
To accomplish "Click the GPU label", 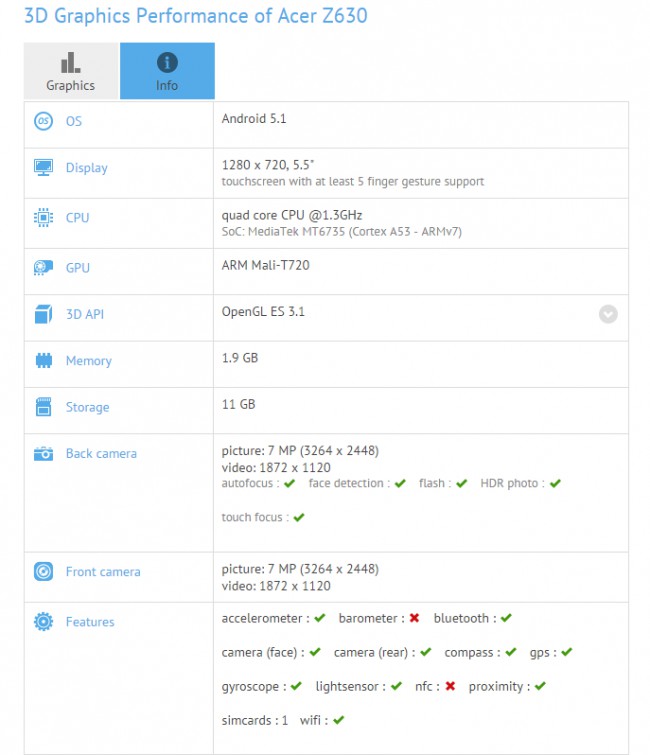I will (78, 268).
